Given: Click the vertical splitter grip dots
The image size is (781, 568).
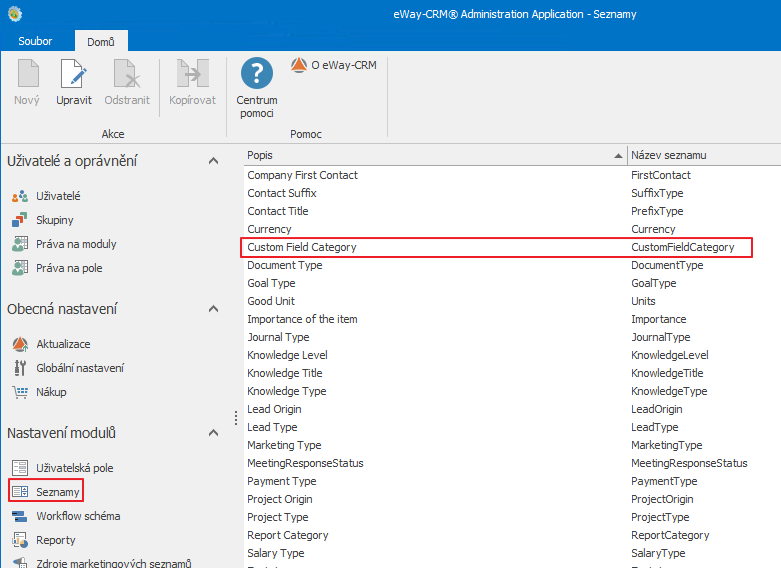Looking at the screenshot, I should point(236,418).
